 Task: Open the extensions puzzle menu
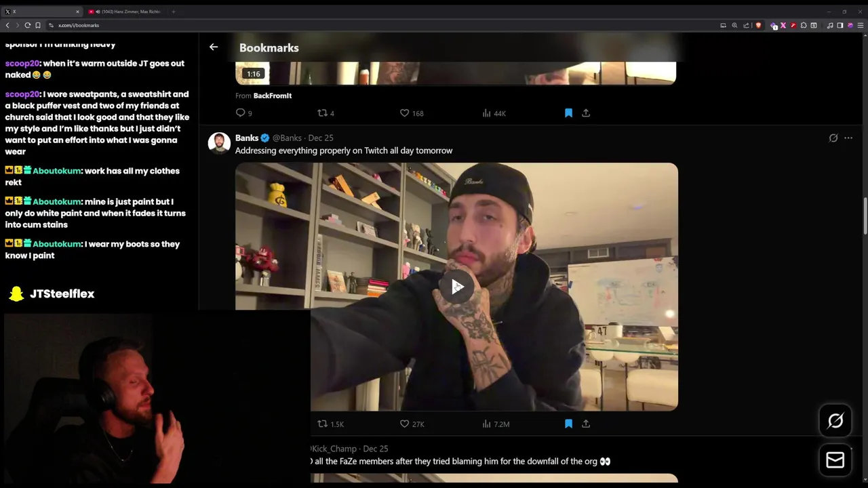click(x=804, y=25)
